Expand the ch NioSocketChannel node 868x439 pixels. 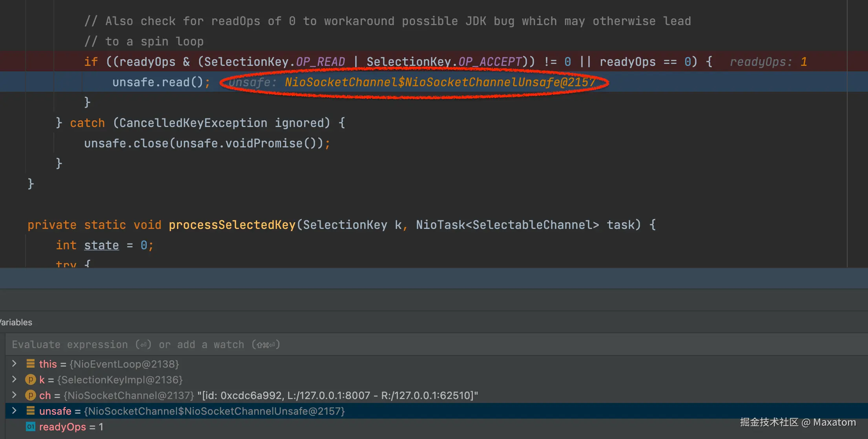pos(15,395)
